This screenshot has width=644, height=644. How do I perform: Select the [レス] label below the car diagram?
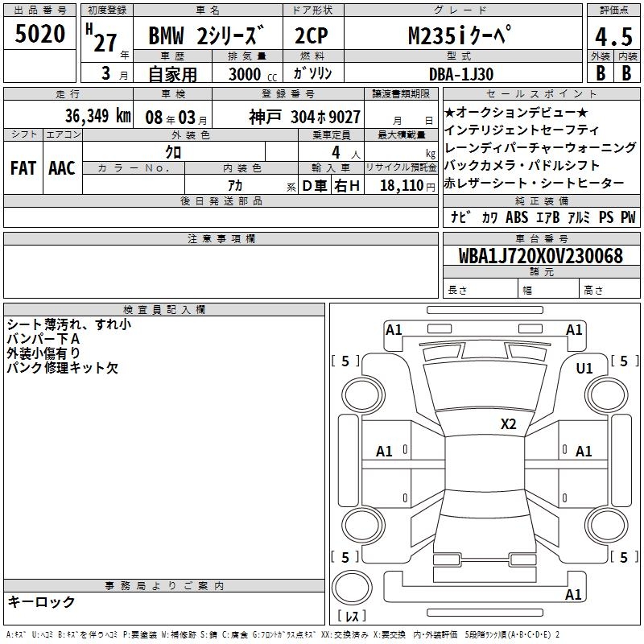351,617
